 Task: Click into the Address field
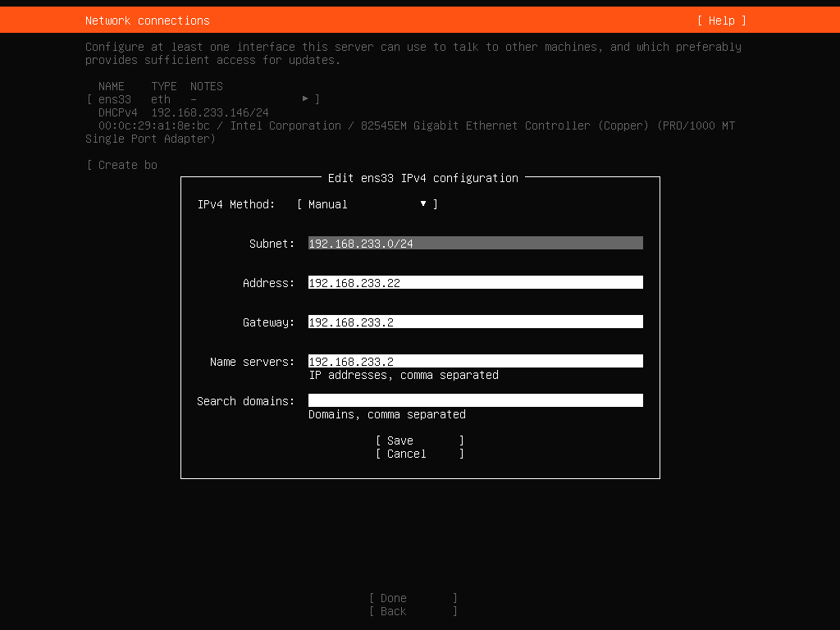pos(475,283)
